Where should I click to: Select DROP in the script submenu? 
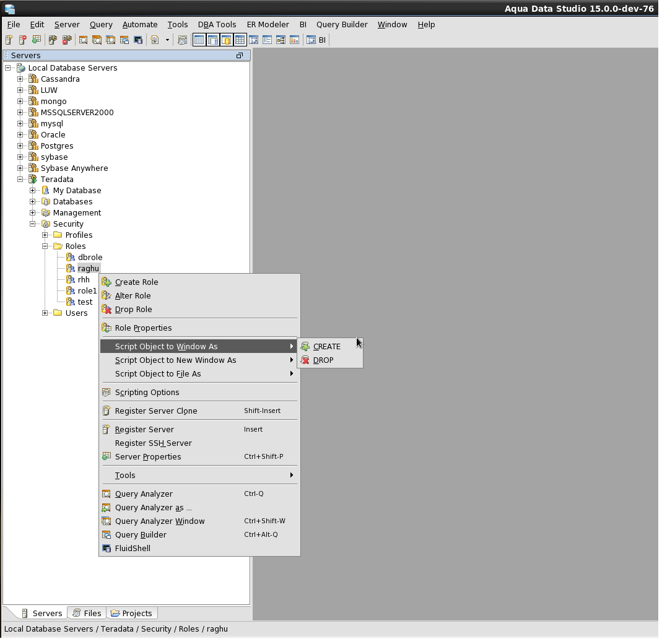coord(330,360)
